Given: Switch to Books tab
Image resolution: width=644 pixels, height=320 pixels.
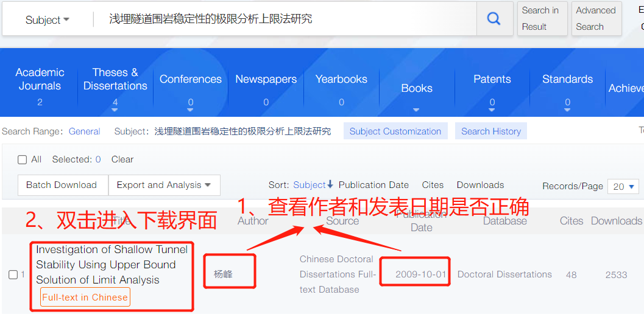Looking at the screenshot, I should (417, 88).
